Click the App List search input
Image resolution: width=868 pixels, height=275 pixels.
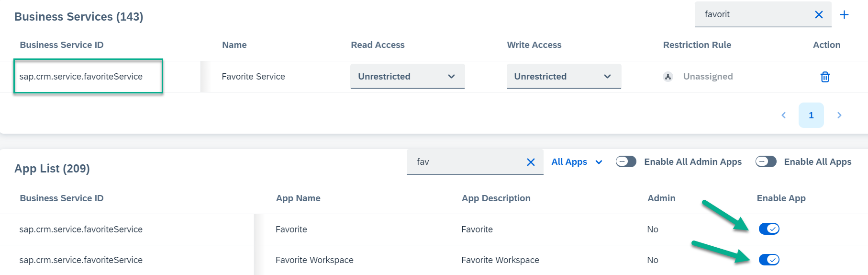point(467,162)
